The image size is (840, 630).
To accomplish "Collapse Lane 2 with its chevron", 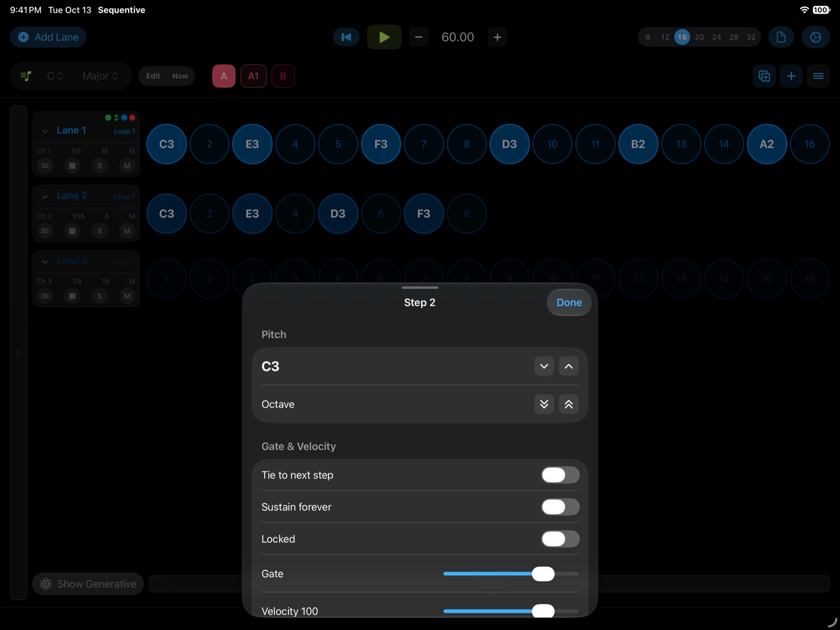I will coord(45,197).
